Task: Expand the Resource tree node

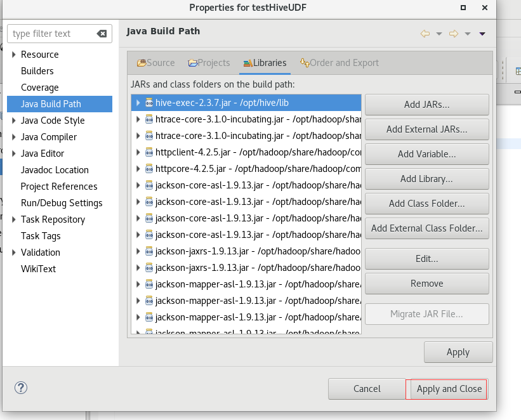Action: [13, 54]
